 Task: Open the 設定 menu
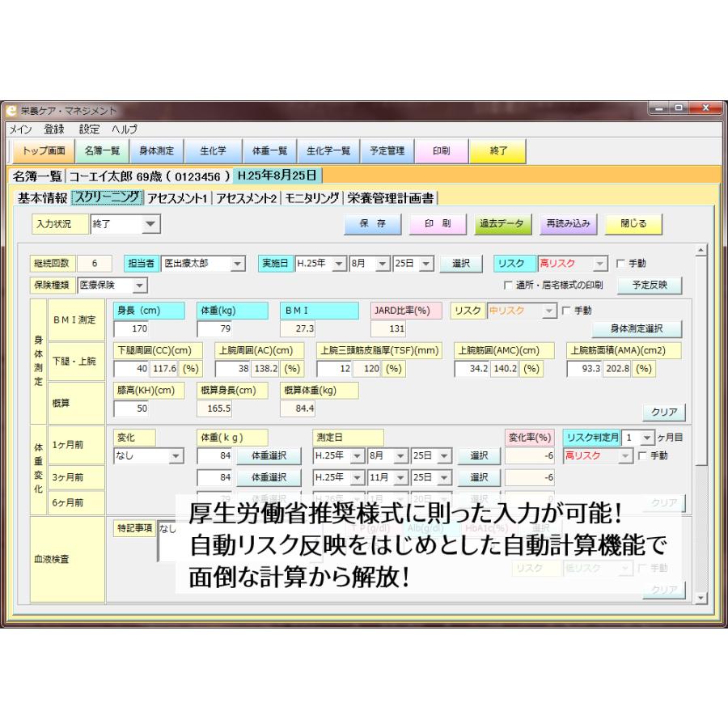click(x=90, y=129)
